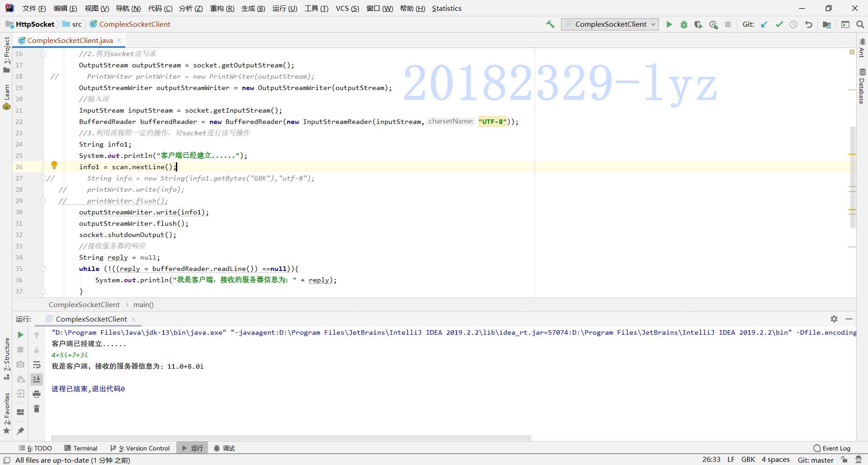Collapse the comment block fold at line 27

click(43, 178)
